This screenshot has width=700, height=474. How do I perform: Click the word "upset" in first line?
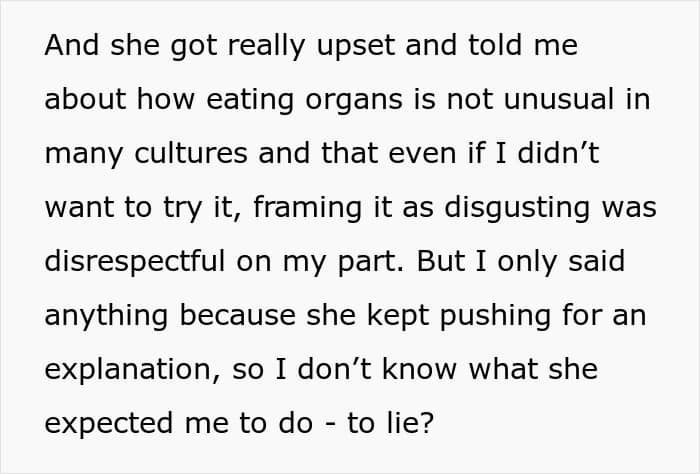356,46
